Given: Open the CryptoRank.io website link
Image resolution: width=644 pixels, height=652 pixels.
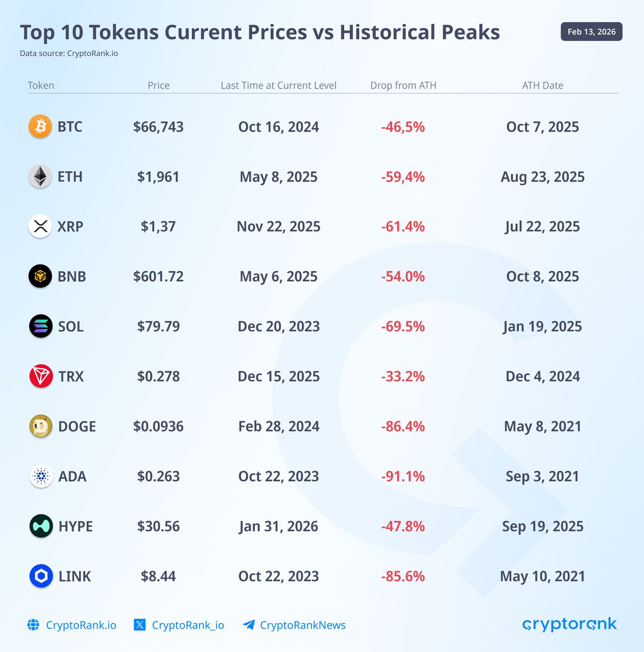Looking at the screenshot, I should tap(81, 625).
